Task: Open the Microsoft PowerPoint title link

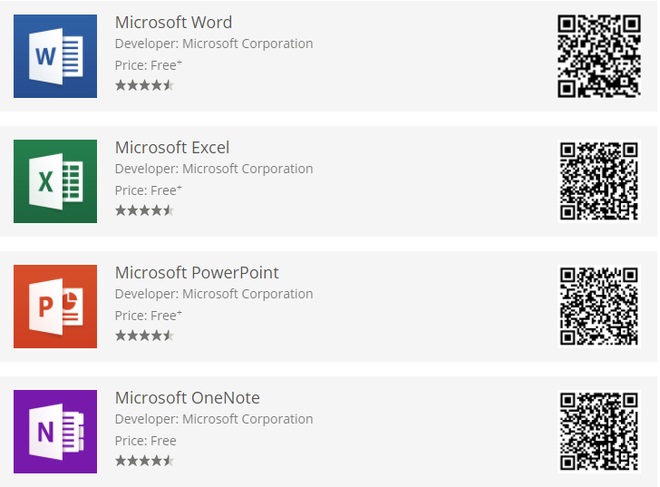Action: click(x=197, y=272)
